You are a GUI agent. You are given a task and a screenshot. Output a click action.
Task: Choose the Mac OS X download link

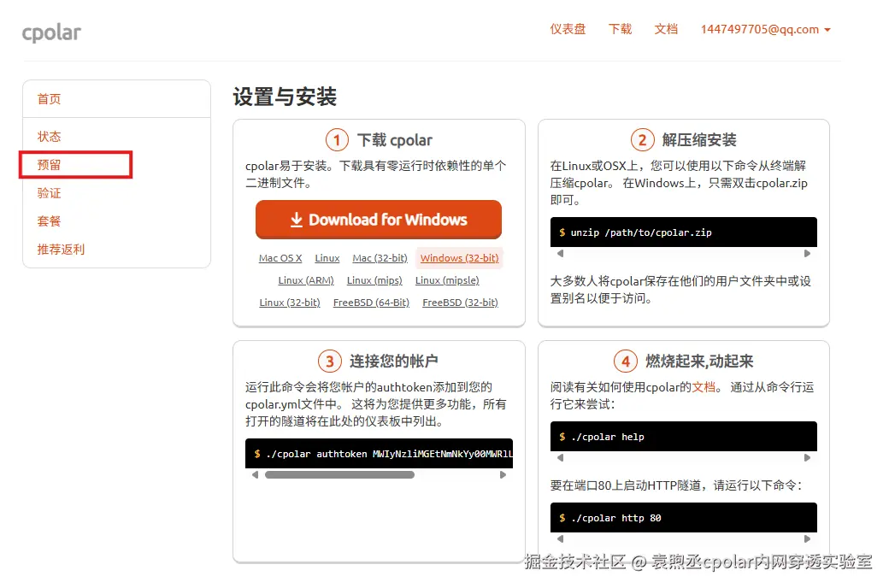click(280, 258)
